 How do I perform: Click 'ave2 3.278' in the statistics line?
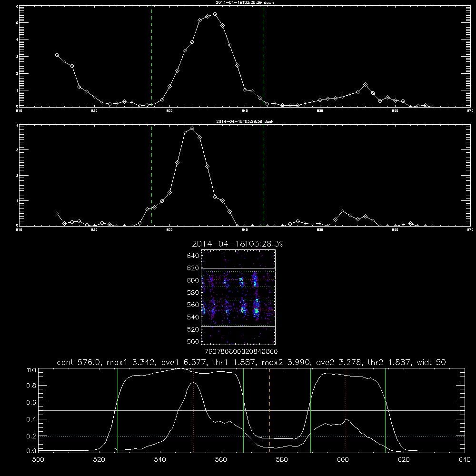[338, 362]
